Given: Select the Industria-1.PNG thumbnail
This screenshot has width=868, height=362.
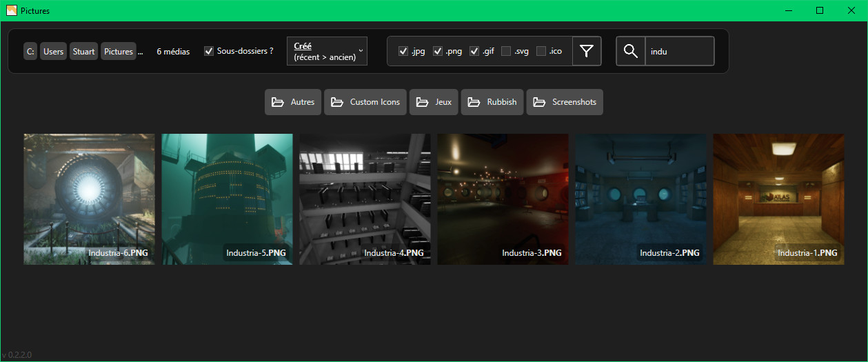Looking at the screenshot, I should [x=778, y=199].
